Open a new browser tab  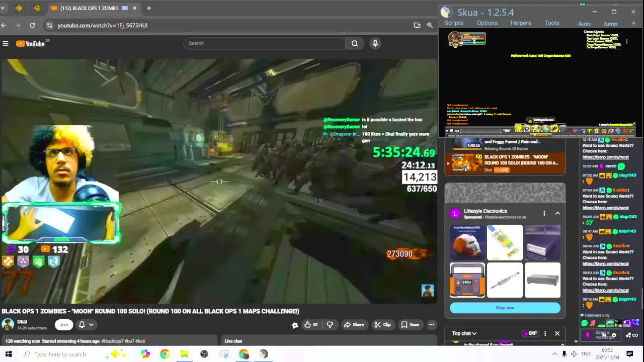click(x=149, y=8)
